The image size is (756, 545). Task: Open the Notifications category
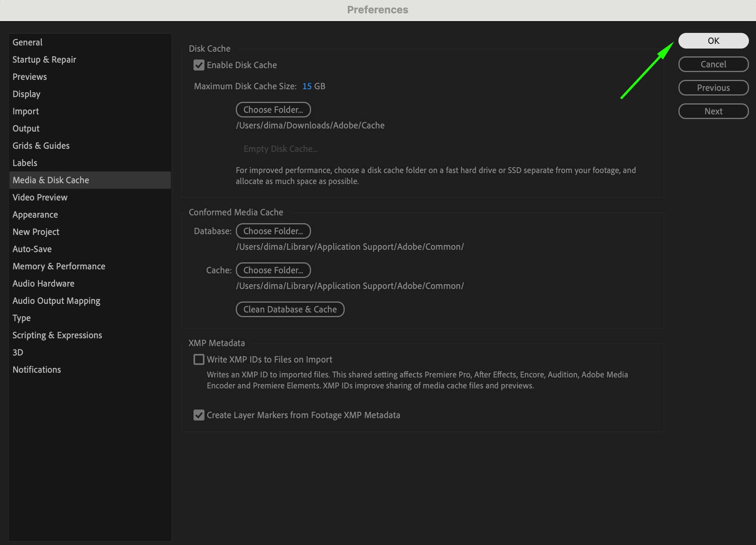(37, 370)
